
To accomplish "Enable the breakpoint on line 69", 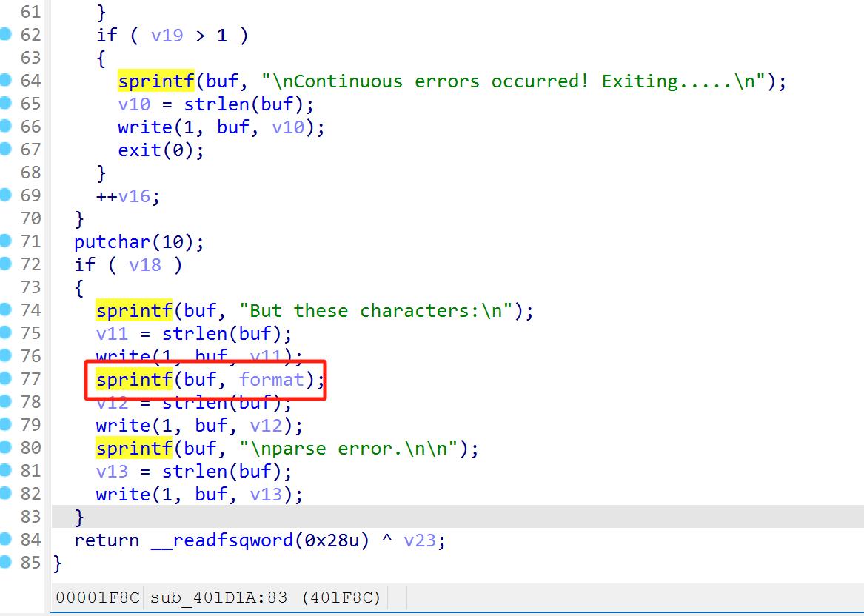I will [6, 195].
